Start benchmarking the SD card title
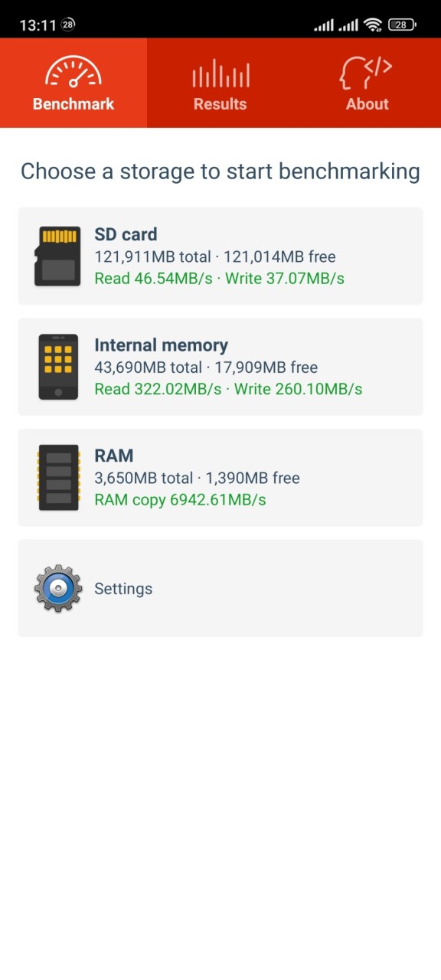The width and height of the screenshot is (441, 980). [126, 234]
